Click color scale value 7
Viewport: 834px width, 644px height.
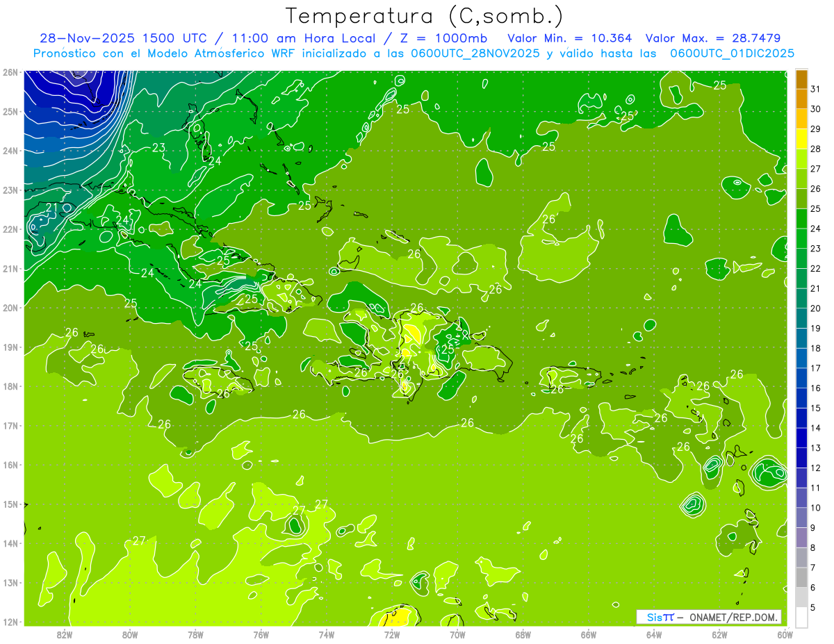813,567
